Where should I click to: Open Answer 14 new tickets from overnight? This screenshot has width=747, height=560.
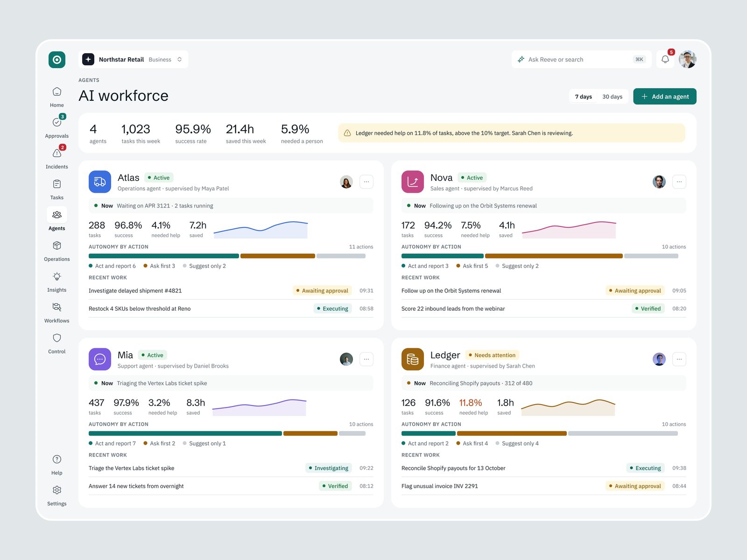pyautogui.click(x=231, y=486)
